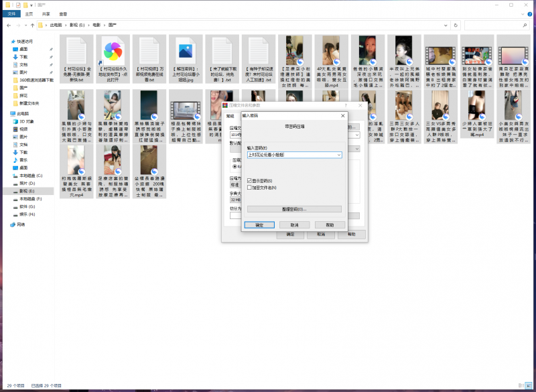Open the 音乐 library in the sidebar

pos(23,159)
